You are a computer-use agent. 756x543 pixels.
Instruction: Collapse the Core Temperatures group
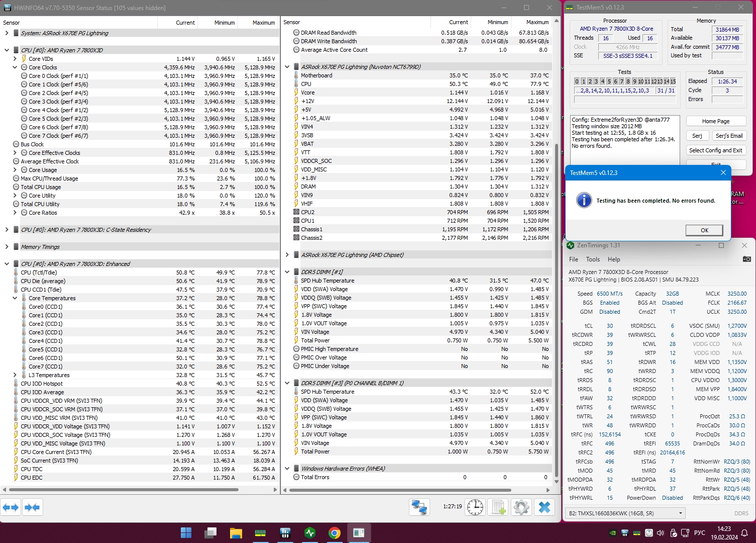click(x=15, y=298)
